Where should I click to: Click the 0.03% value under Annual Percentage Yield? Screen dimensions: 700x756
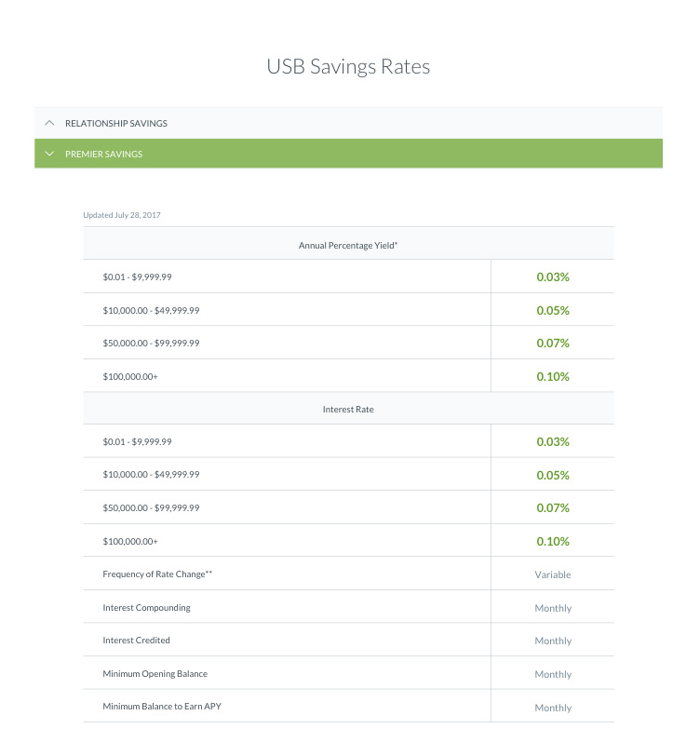point(552,277)
